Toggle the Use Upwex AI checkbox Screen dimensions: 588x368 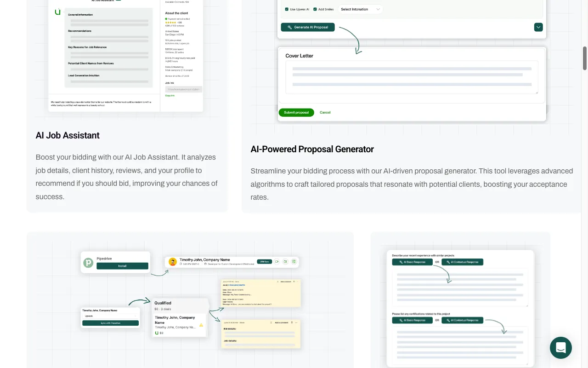(287, 9)
